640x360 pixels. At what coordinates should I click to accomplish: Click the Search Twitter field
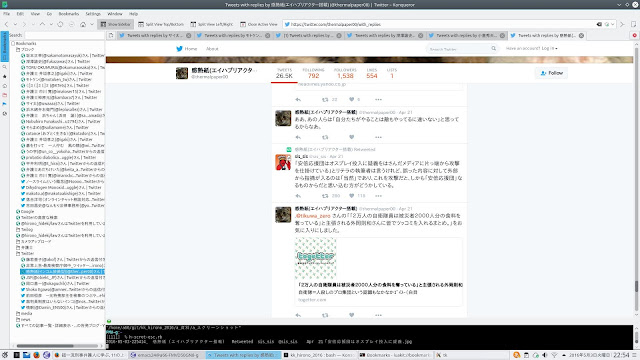(458, 49)
